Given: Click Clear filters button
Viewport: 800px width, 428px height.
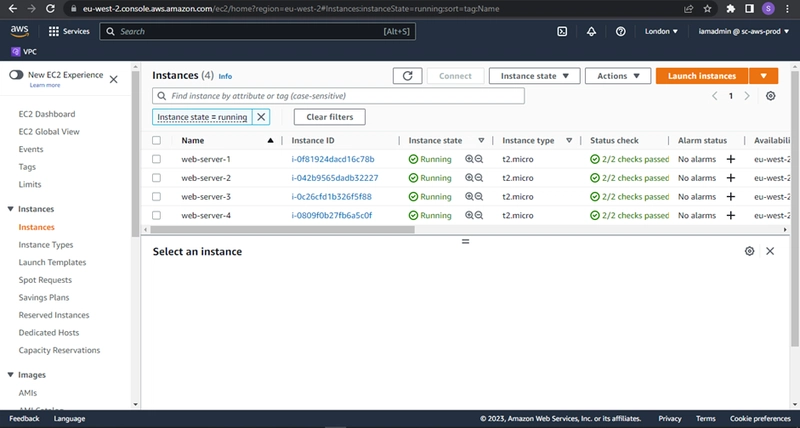Looking at the screenshot, I should [x=330, y=117].
